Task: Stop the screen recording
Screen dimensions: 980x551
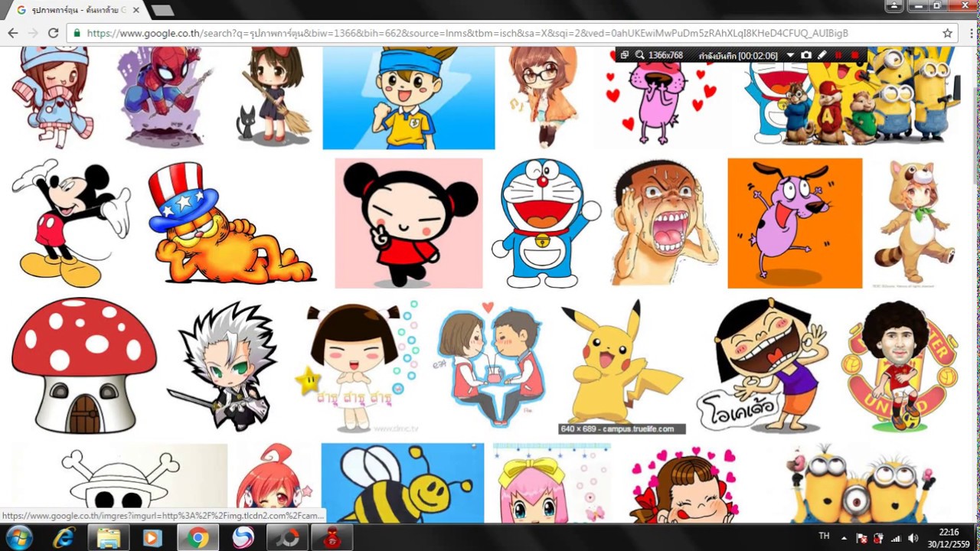Action: 854,55
